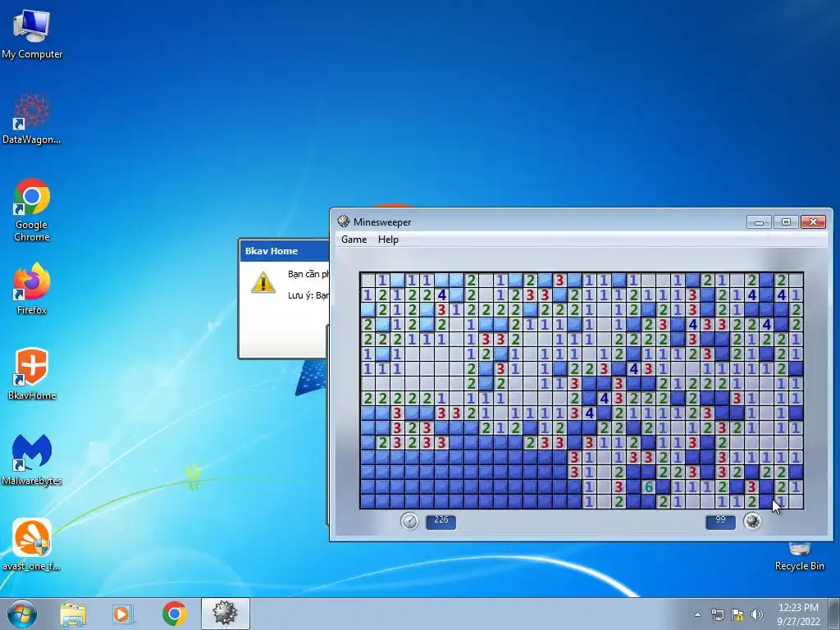Click the Minesweeper title bar mine icon
The width and height of the screenshot is (840, 630).
coord(344,221)
